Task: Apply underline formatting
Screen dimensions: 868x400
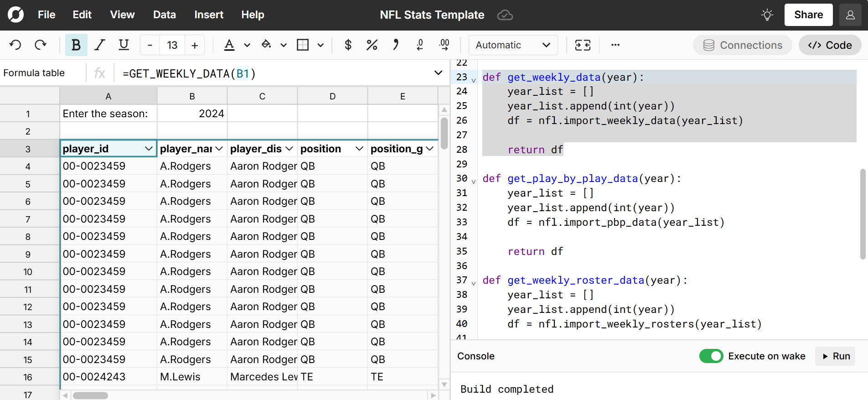Action: pos(124,45)
